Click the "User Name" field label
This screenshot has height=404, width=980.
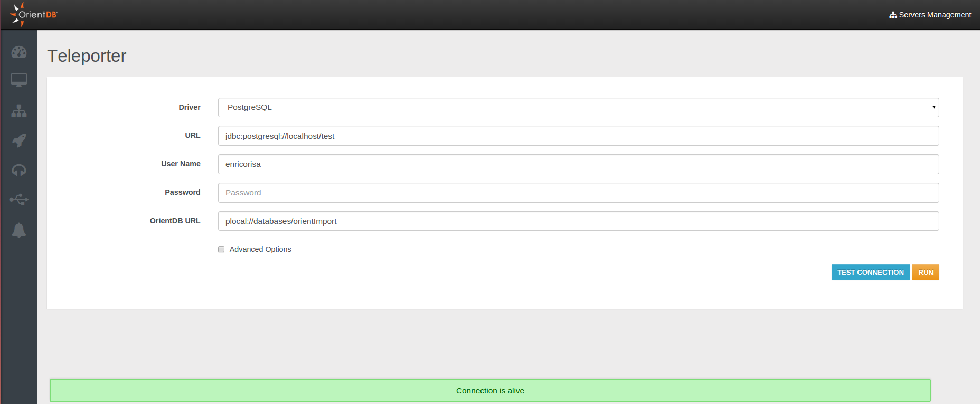pos(181,164)
